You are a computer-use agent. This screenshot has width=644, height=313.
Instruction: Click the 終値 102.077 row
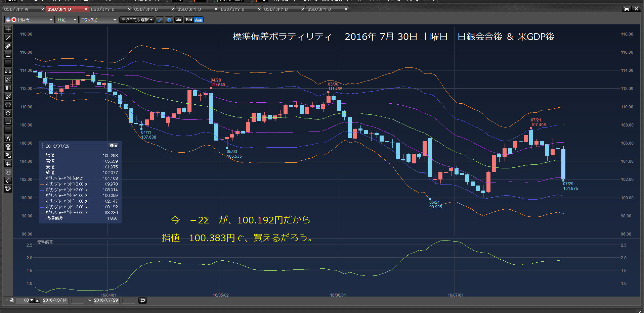[80, 172]
